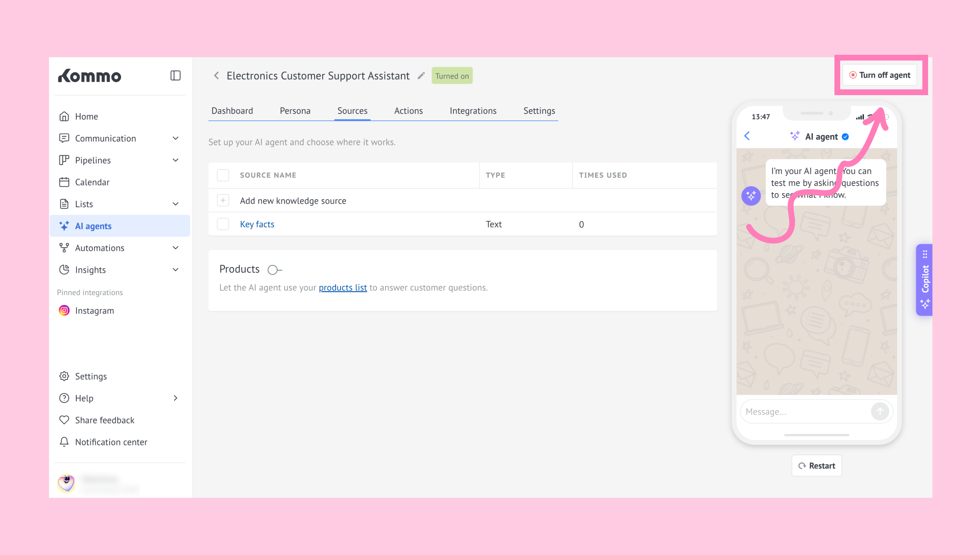Expand the Lists menu chevron
Image resolution: width=980 pixels, height=555 pixels.
[176, 204]
